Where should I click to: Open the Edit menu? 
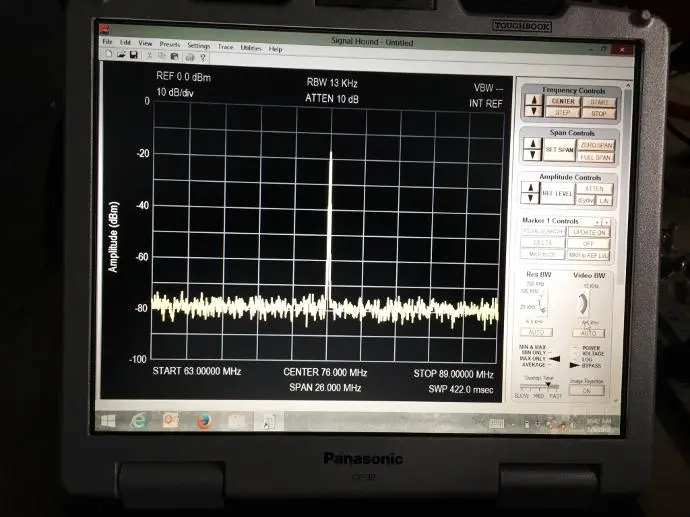(x=125, y=42)
